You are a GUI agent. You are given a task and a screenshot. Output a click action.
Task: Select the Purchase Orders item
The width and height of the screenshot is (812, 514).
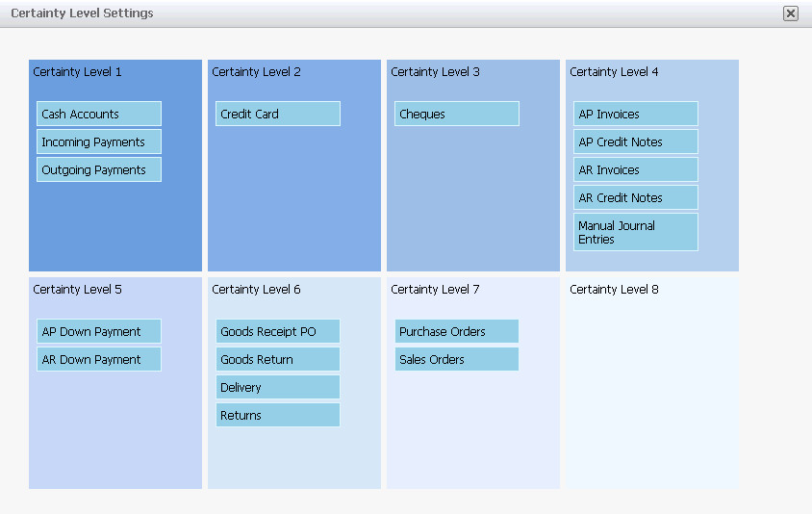point(457,331)
